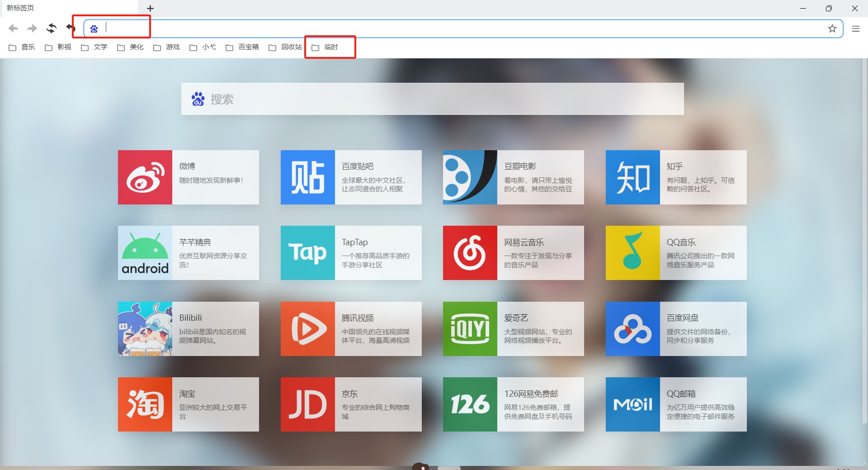Open the TapTap link title
The image size is (868, 470).
(355, 242)
